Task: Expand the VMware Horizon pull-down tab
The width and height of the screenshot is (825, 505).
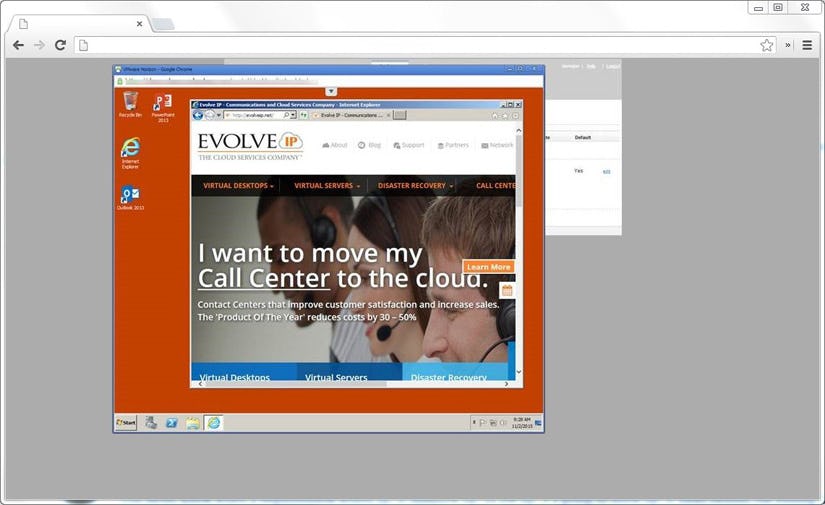Action: [x=331, y=92]
